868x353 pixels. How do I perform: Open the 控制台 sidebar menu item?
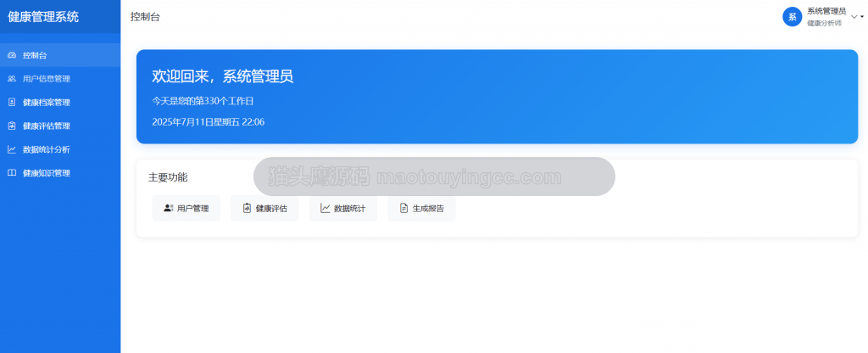click(60, 55)
